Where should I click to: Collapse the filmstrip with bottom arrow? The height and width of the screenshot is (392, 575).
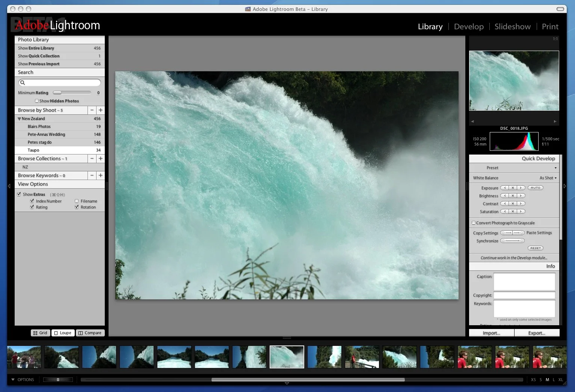[287, 383]
